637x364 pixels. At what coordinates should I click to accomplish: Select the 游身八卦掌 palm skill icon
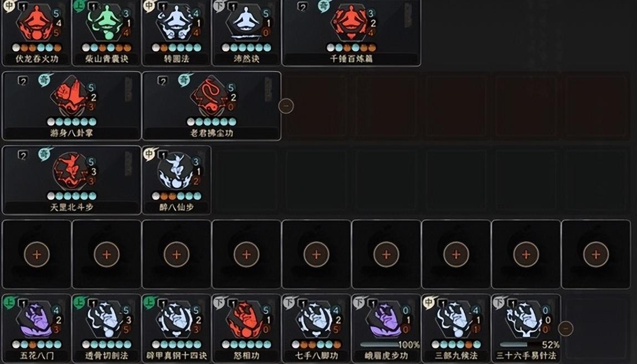(71, 97)
